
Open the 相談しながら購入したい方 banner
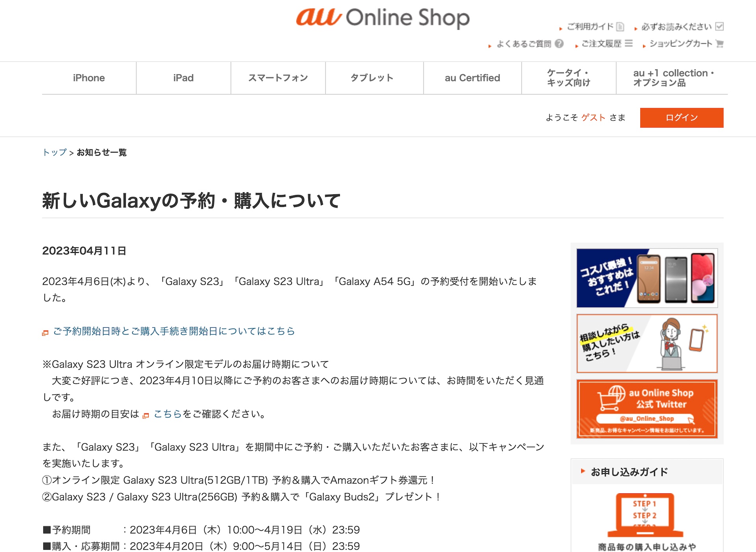647,343
